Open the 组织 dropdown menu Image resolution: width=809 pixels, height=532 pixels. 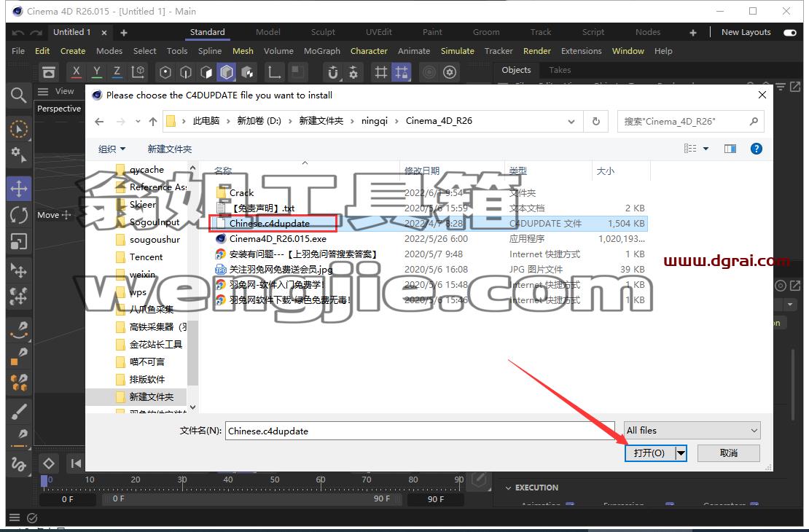click(x=112, y=149)
